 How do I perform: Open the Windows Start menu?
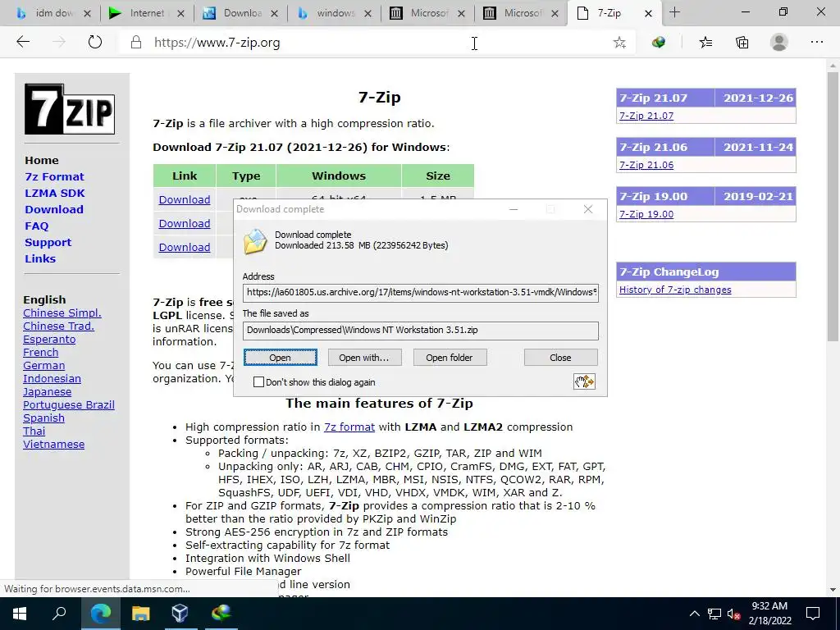20,614
